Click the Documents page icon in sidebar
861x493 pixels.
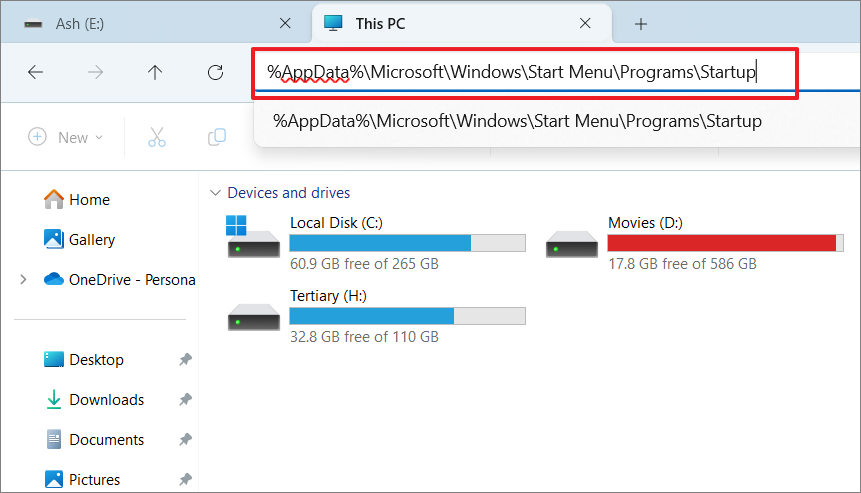(x=53, y=439)
